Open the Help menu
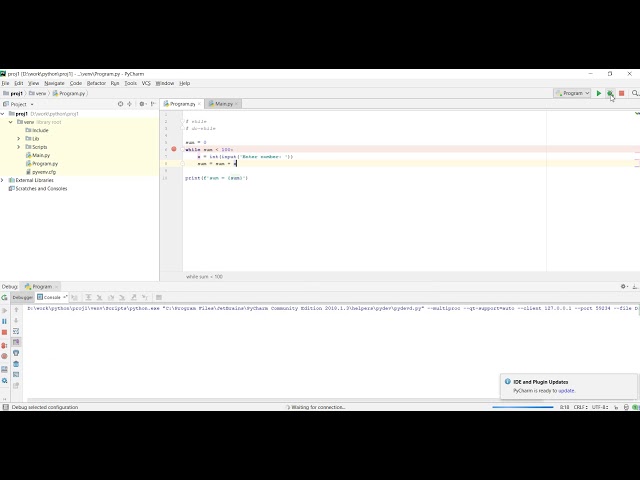The image size is (640, 480). [185, 83]
